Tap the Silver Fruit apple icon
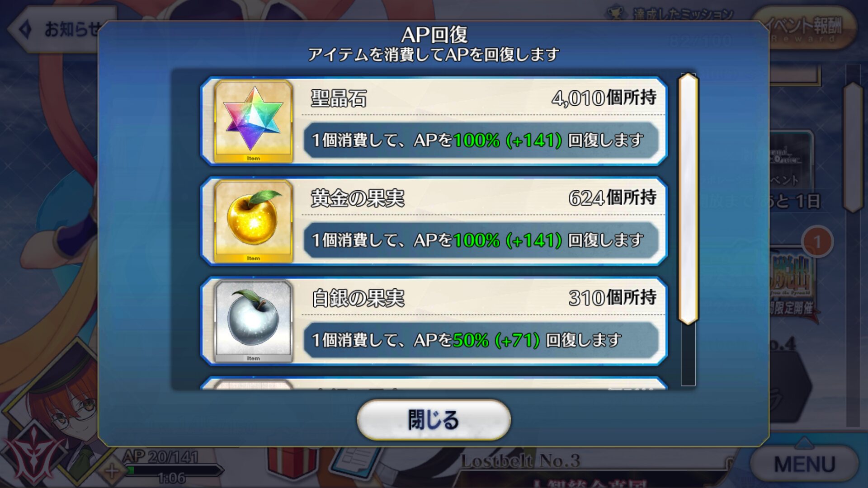This screenshot has height=488, width=868. point(253,321)
